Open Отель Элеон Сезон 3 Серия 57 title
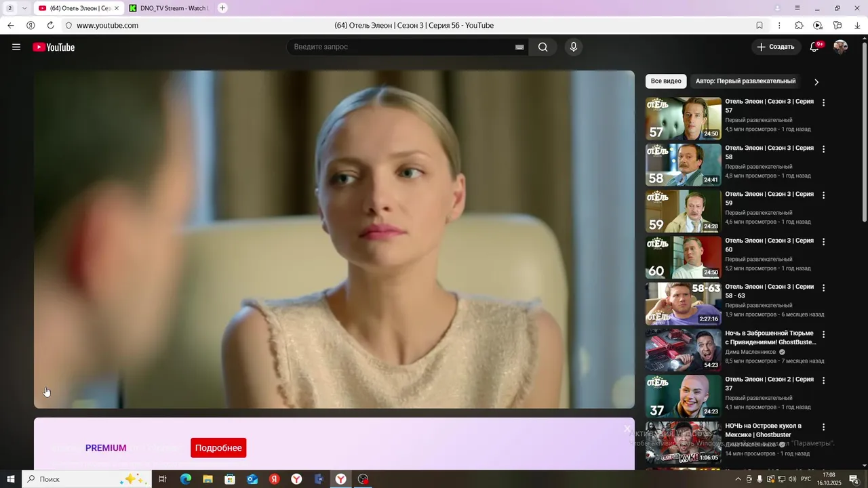This screenshot has width=868, height=488. tap(769, 106)
